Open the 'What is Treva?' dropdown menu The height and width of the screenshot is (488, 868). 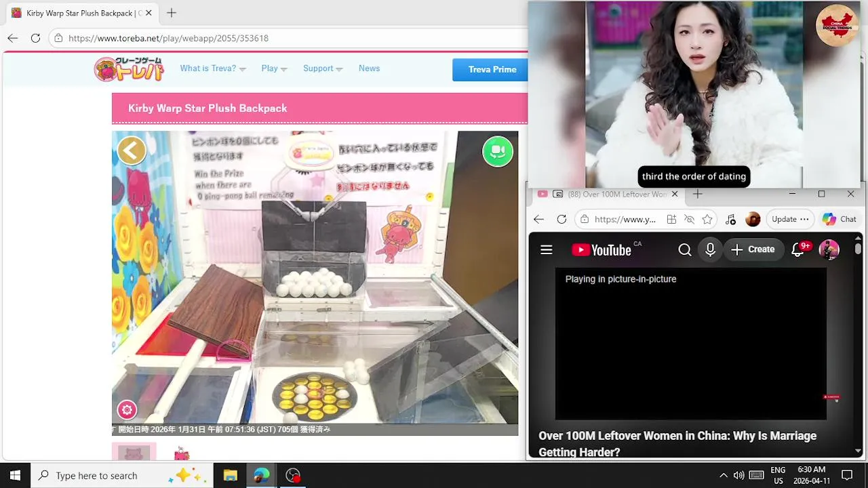coord(213,68)
